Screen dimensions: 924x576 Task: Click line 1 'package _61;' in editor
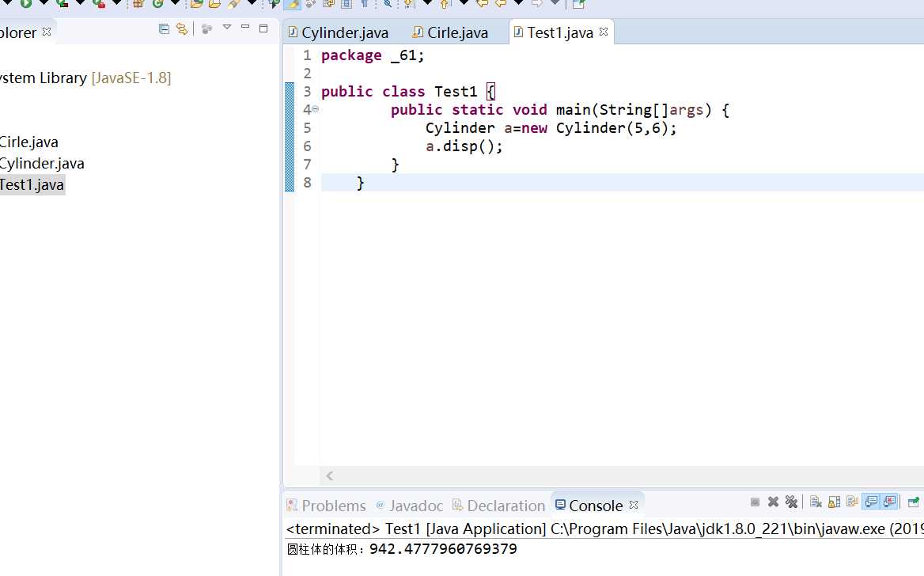coord(373,55)
